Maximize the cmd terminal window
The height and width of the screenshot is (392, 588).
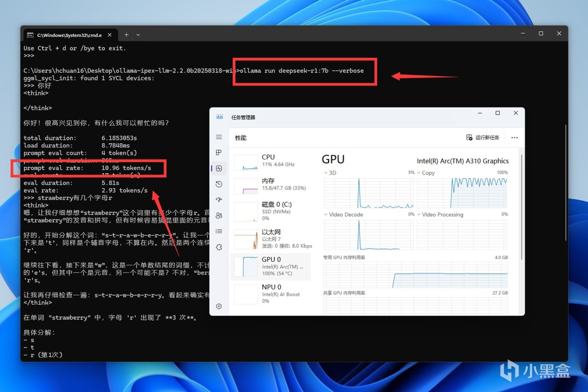pyautogui.click(x=541, y=34)
